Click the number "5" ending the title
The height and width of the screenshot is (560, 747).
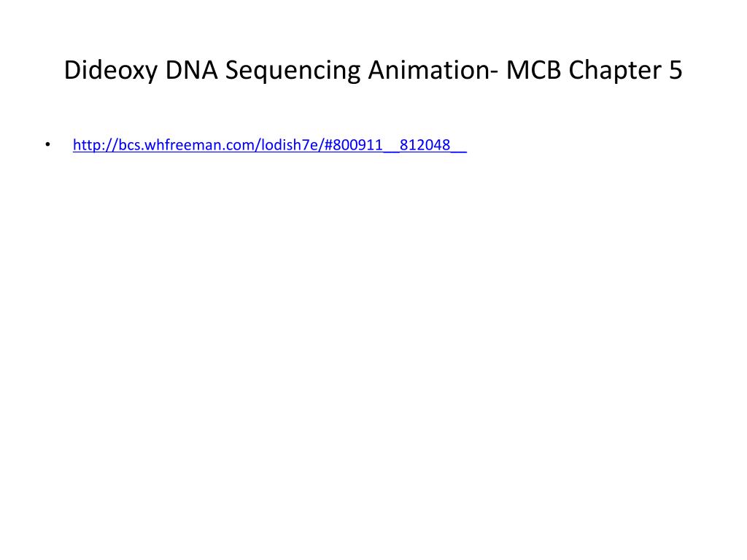coord(676,69)
